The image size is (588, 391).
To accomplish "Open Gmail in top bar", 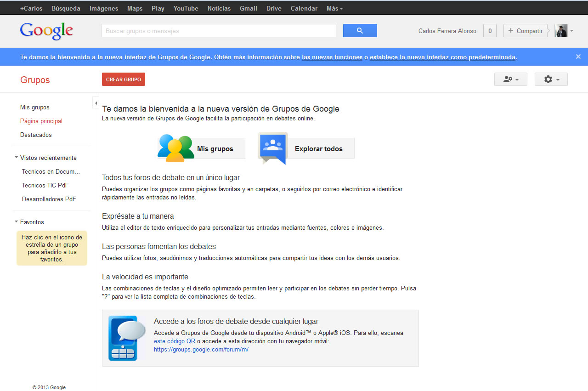I will pos(249,8).
